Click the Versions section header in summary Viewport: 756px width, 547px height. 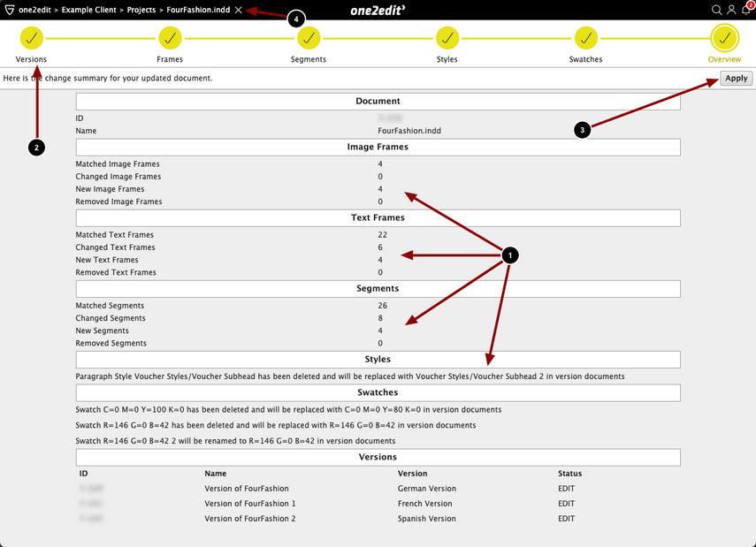pos(378,457)
